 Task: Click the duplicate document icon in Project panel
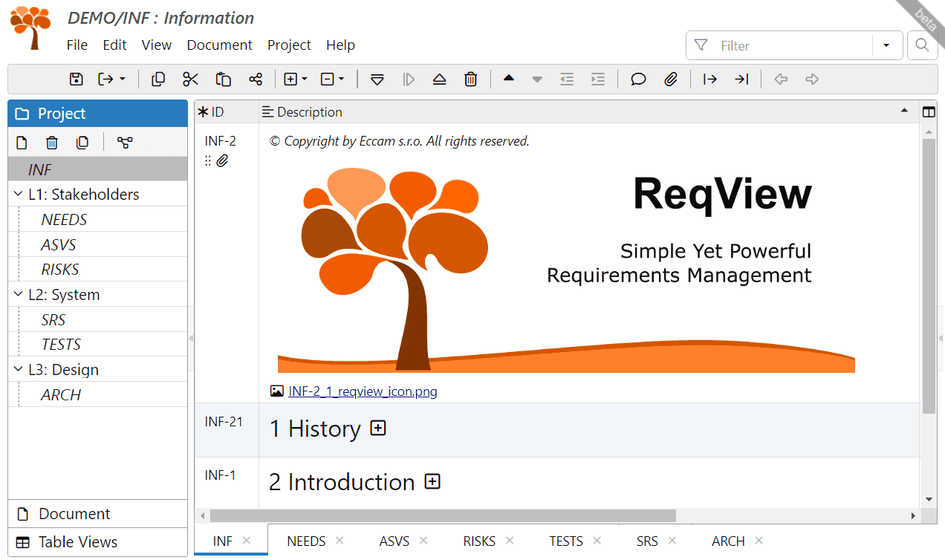click(x=82, y=143)
